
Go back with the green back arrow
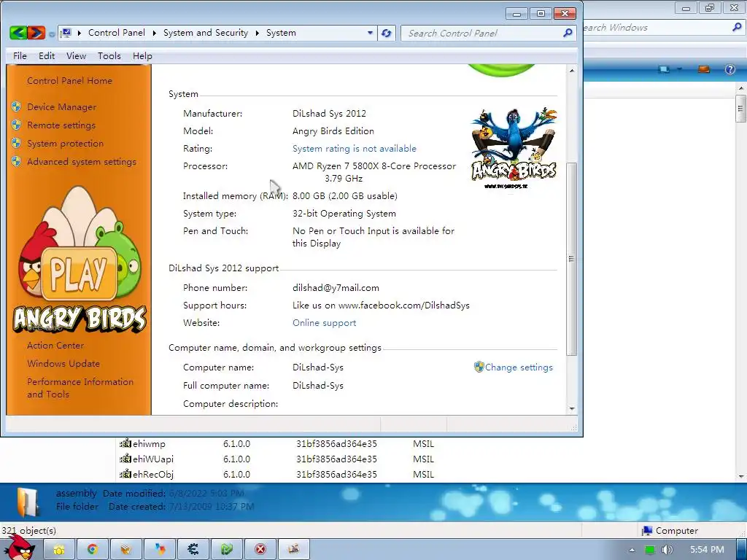pyautogui.click(x=18, y=33)
